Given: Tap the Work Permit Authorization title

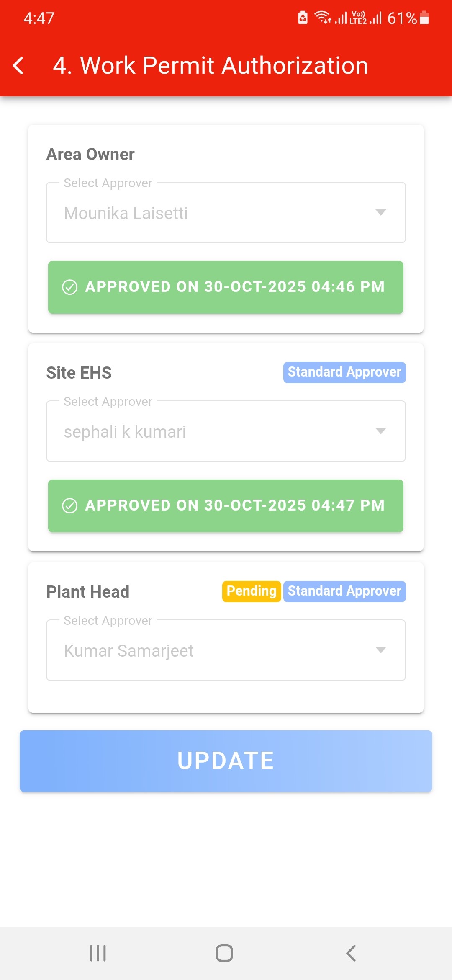Looking at the screenshot, I should coord(211,66).
